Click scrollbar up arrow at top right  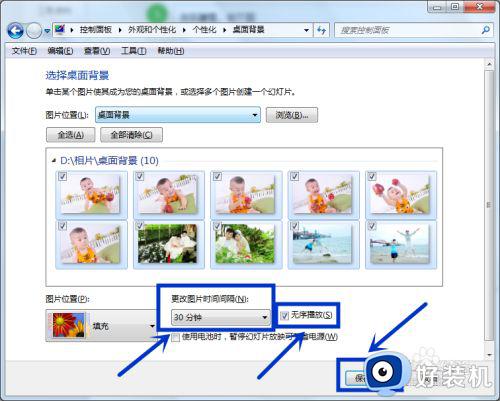tap(489, 64)
